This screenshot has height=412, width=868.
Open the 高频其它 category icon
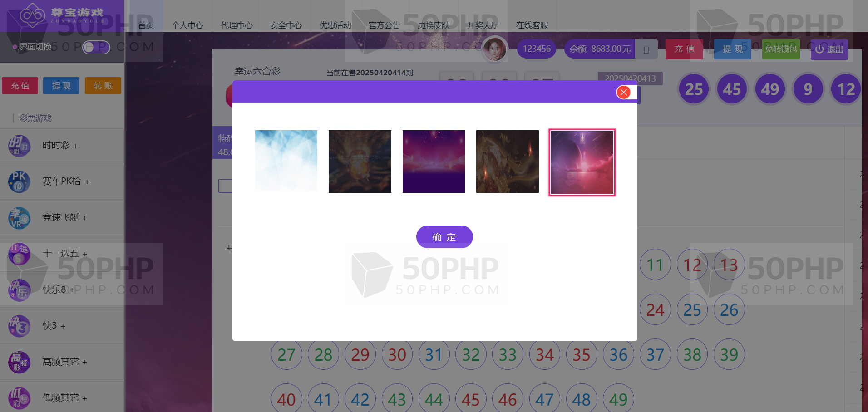(x=19, y=362)
